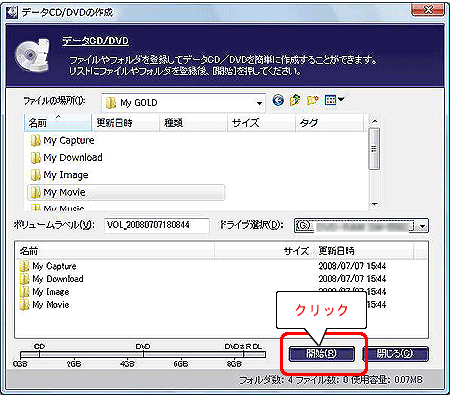Select My Capture in burn list
The image size is (450, 396).
tap(48, 266)
